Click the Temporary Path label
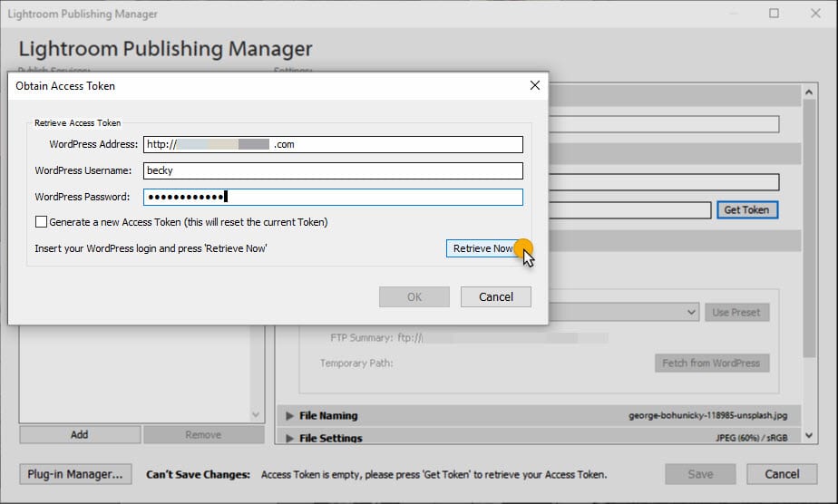The height and width of the screenshot is (504, 838). pos(356,363)
